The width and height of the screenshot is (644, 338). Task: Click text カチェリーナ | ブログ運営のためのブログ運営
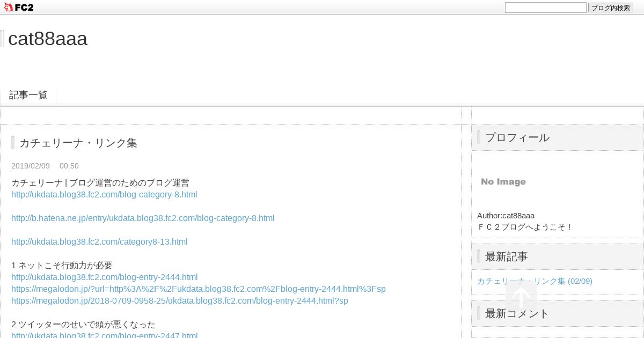click(x=100, y=182)
